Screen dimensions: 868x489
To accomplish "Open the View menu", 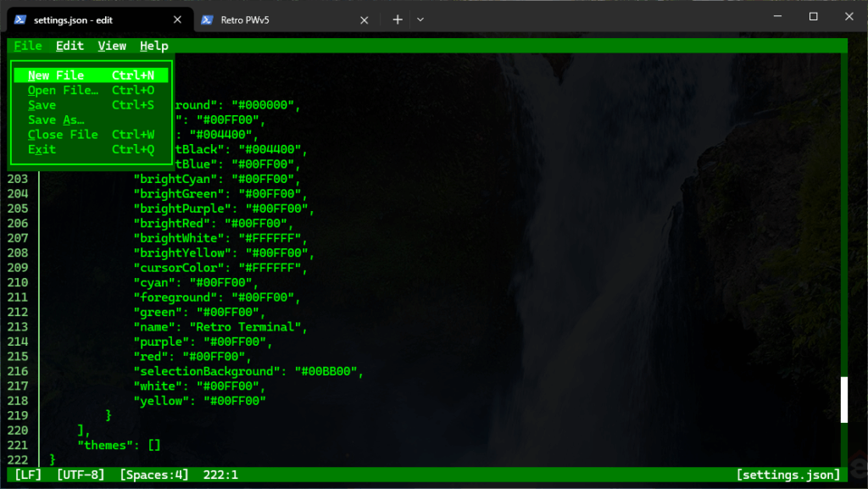I will coord(112,46).
